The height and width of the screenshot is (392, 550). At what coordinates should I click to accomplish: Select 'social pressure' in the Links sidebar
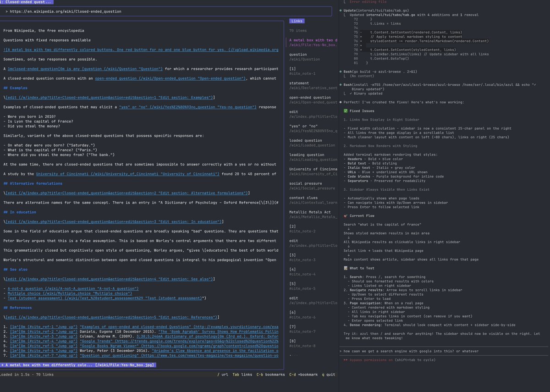(x=313, y=186)
